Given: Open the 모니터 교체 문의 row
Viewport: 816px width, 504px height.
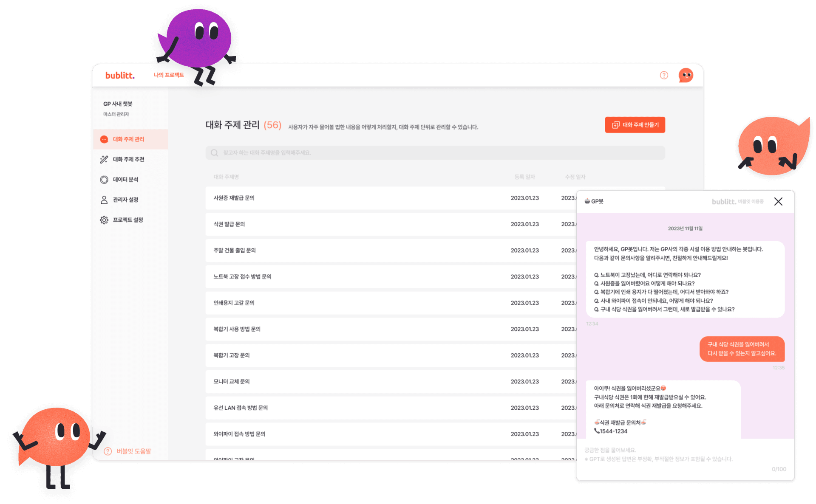Looking at the screenshot, I should (391, 381).
